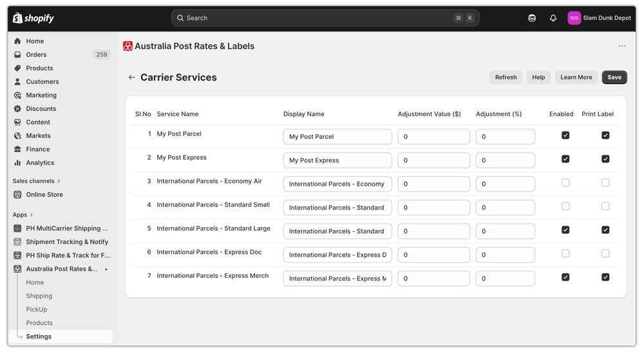644x352 pixels.
Task: Save the carrier services settings
Action: (x=614, y=77)
